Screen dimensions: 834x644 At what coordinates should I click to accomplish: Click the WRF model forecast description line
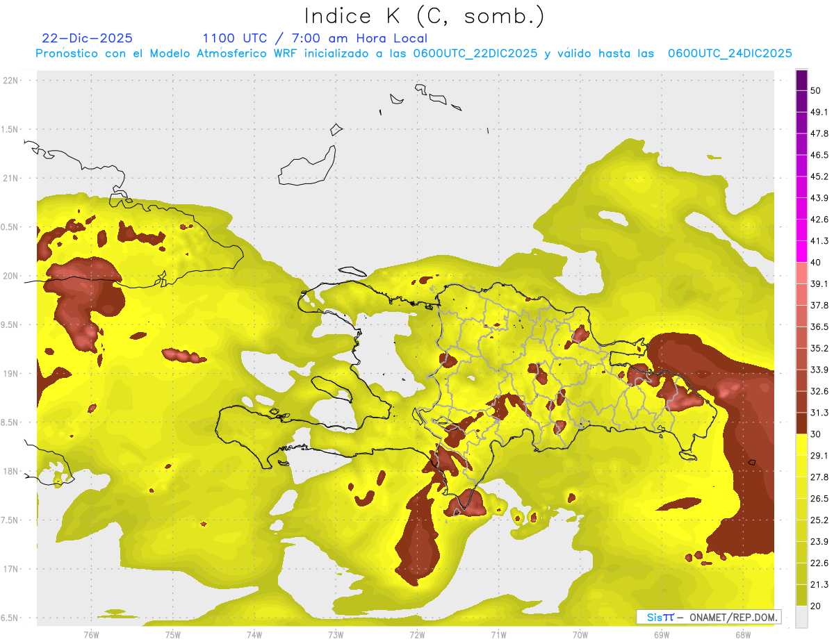(x=414, y=53)
